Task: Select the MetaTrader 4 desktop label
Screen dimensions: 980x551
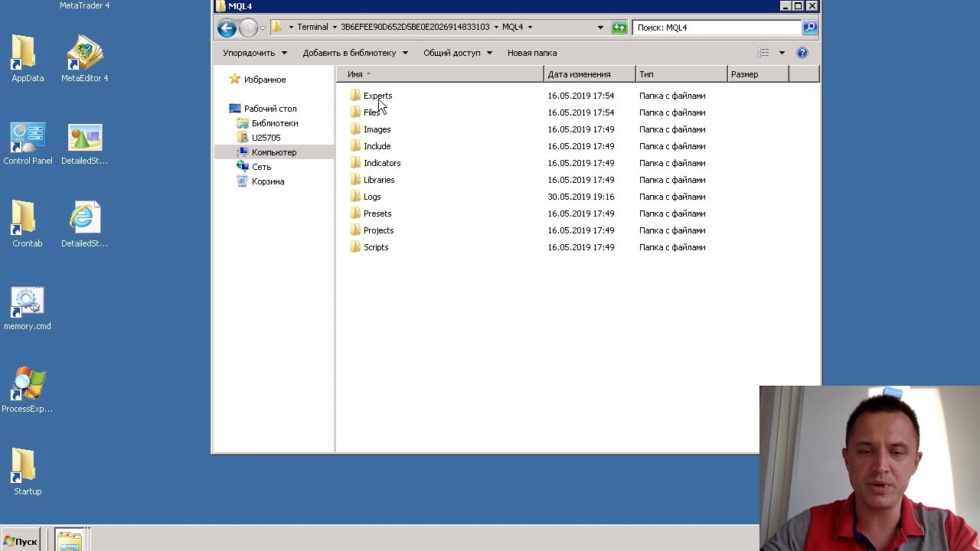Action: 84,5
